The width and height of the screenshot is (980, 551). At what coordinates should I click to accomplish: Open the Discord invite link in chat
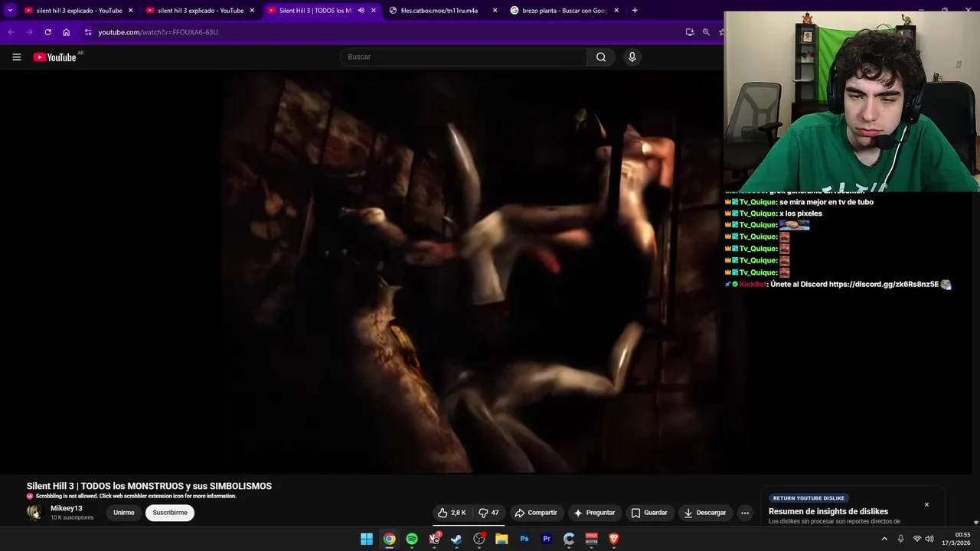pos(884,285)
